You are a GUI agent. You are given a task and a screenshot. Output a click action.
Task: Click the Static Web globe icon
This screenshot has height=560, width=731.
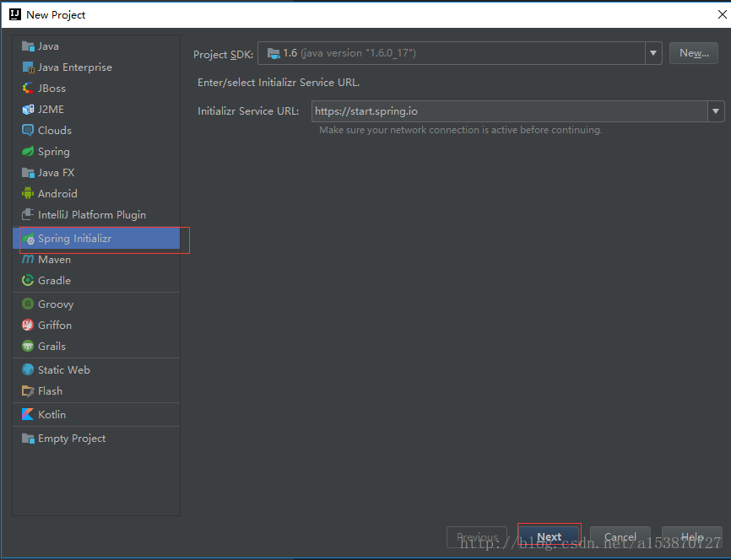[x=28, y=369]
